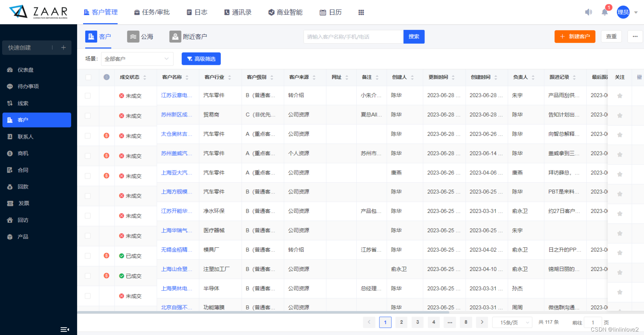Star the 太仓奥林吉 customer row
This screenshot has height=335, width=644.
pyautogui.click(x=620, y=135)
